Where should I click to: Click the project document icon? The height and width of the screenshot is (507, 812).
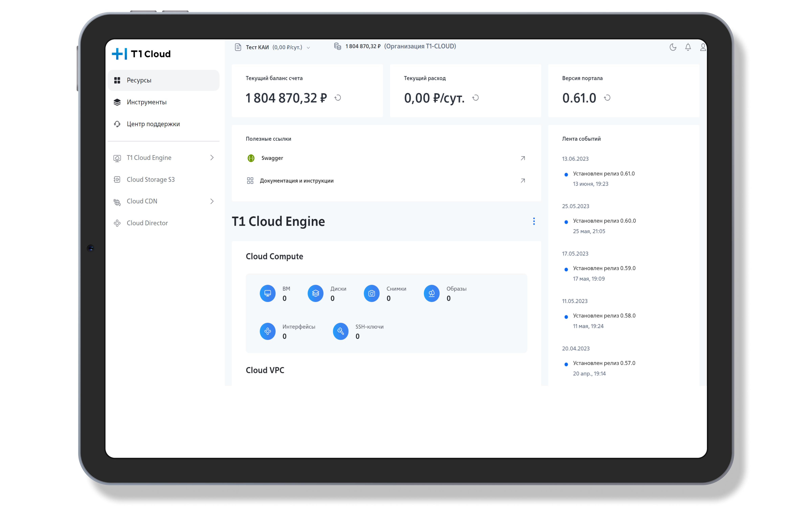tap(238, 47)
